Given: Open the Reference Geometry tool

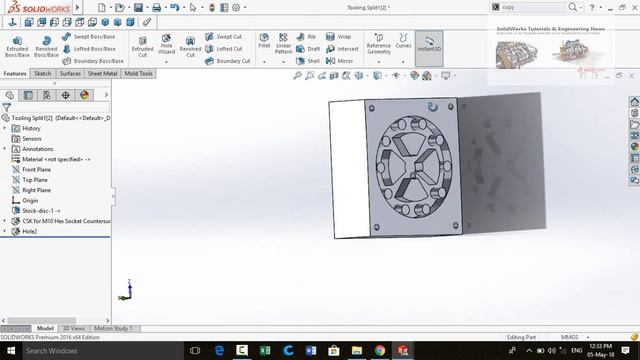Looking at the screenshot, I should pos(379,44).
